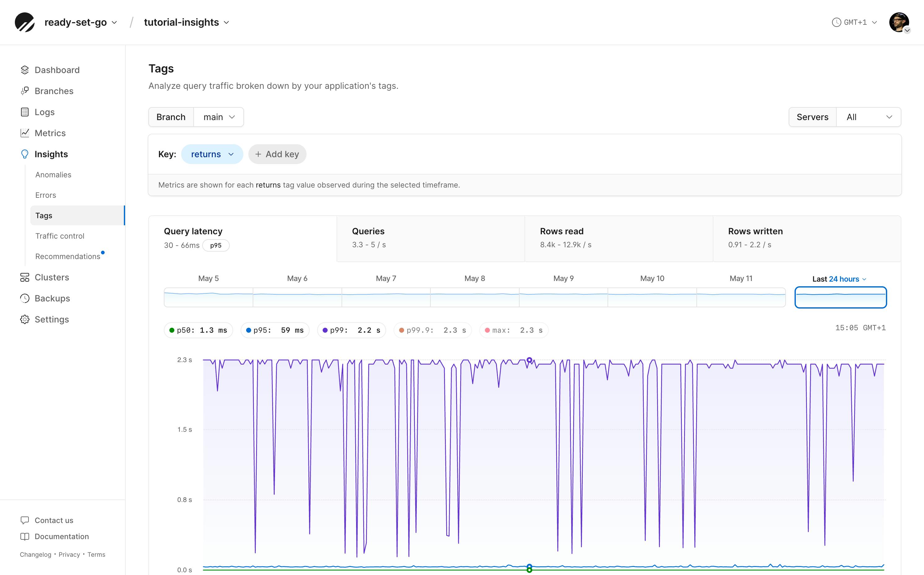Image resolution: width=924 pixels, height=575 pixels.
Task: Click the Settings gear icon
Action: (x=25, y=319)
